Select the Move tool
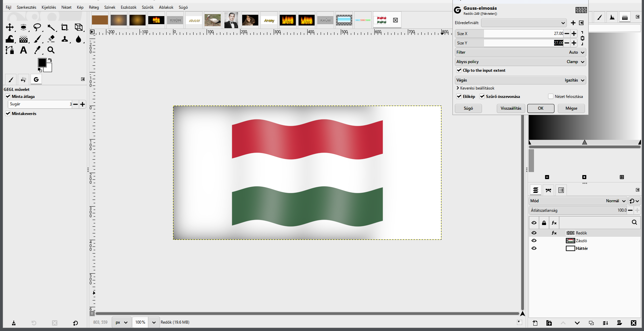The image size is (644, 331). pos(10,27)
